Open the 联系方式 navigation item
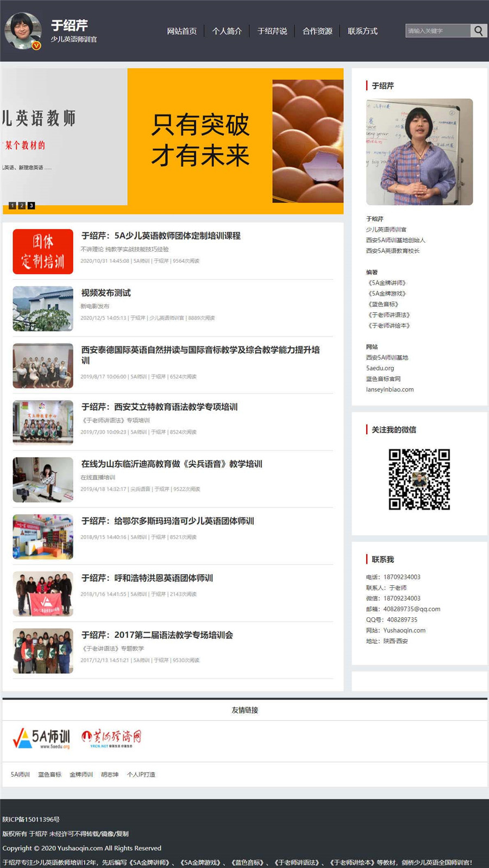The image size is (489, 868). pyautogui.click(x=362, y=31)
